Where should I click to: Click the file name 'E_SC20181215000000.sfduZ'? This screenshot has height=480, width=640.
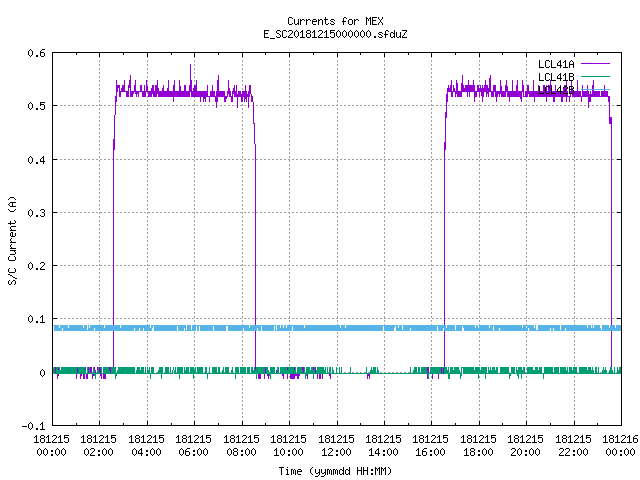[335, 34]
